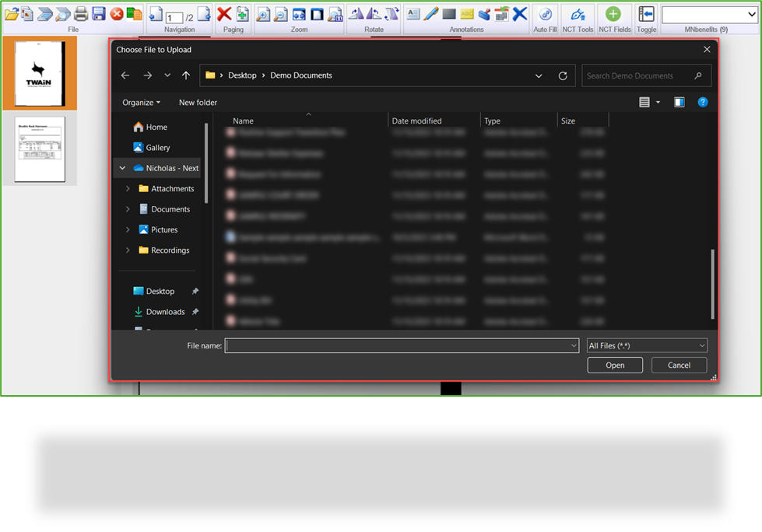Image resolution: width=762 pixels, height=532 pixels.
Task: Click the green and orange copy documents icon
Action: (134, 14)
